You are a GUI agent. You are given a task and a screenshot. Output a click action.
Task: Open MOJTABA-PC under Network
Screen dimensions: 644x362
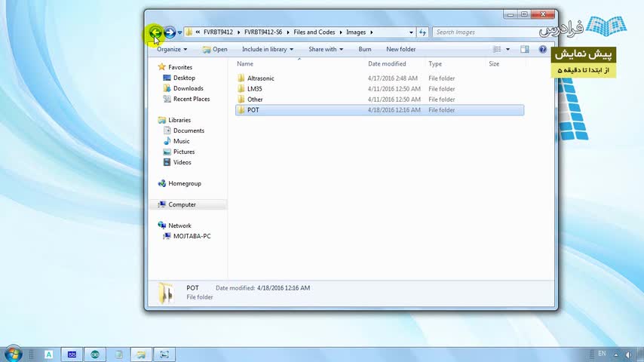pos(192,236)
